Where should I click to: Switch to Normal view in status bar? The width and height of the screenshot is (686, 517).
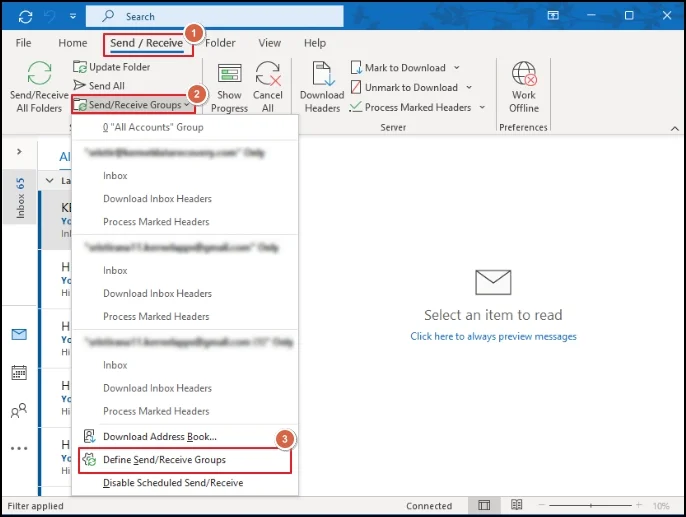pyautogui.click(x=484, y=506)
